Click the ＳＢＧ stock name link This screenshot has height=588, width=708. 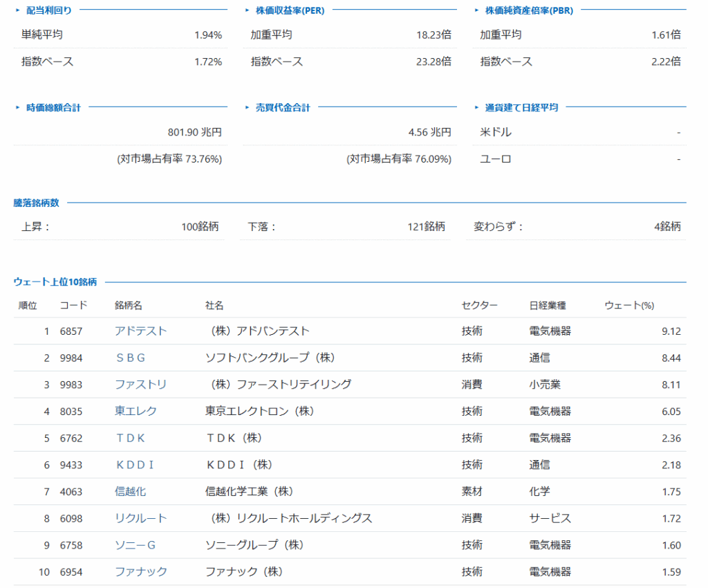click(131, 358)
